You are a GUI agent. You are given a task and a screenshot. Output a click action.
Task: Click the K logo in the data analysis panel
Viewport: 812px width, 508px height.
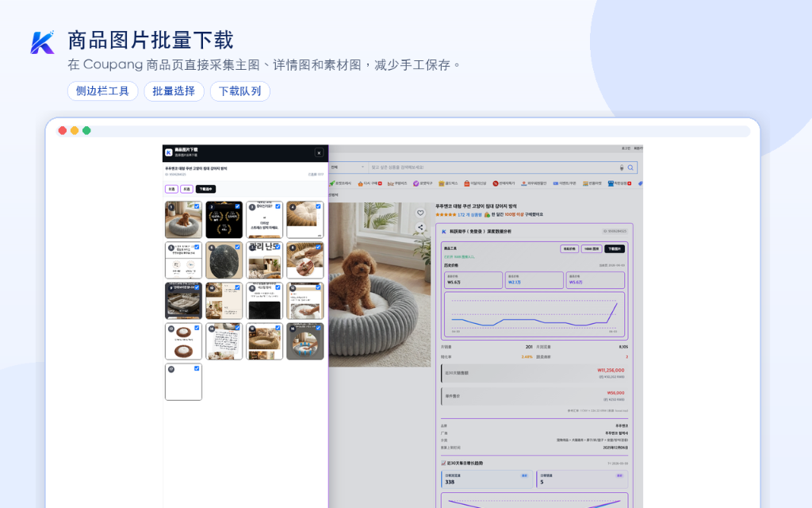(444, 232)
